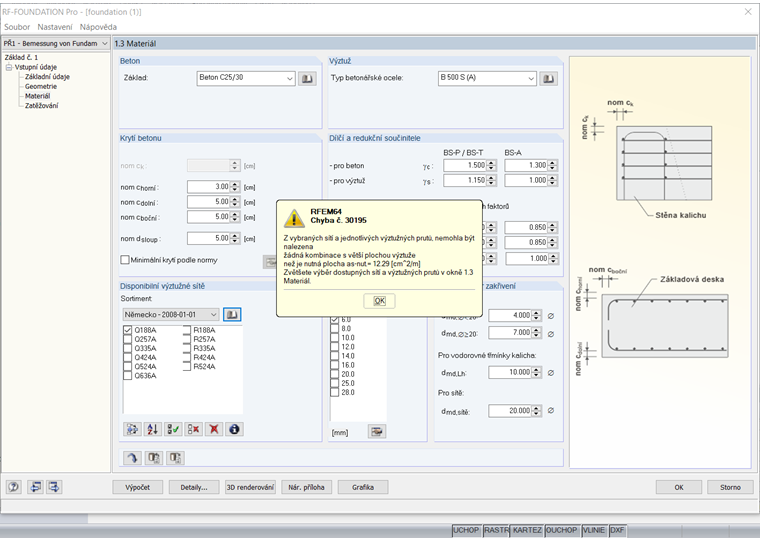
Task: Open the Beton C25/30 dropdown
Action: [x=289, y=79]
